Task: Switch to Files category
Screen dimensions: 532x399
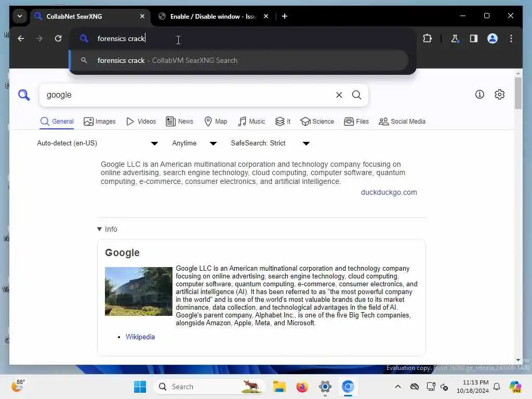Action: pos(356,122)
